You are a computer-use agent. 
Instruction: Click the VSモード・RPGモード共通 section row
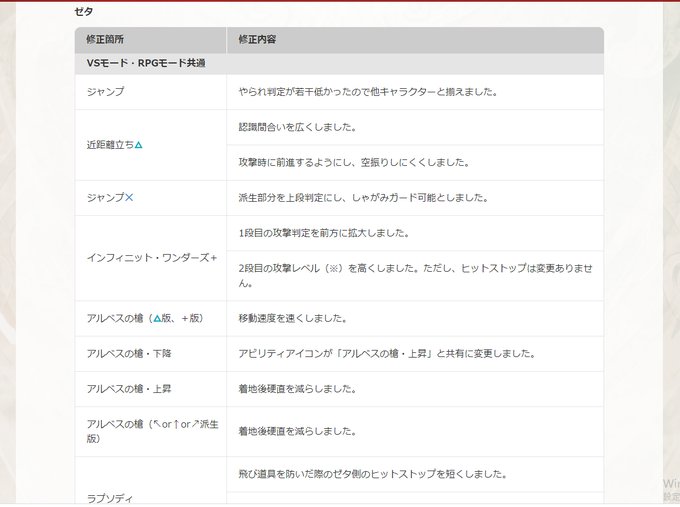point(339,63)
